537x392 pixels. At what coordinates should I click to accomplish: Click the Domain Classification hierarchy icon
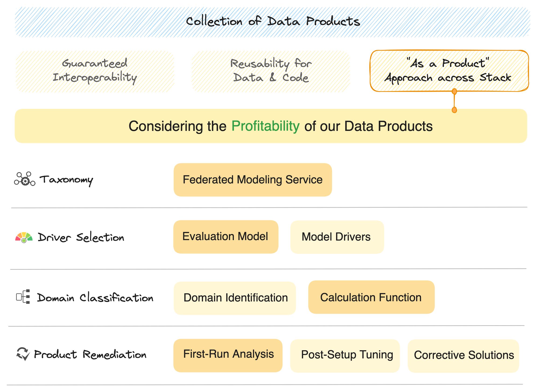tap(23, 297)
